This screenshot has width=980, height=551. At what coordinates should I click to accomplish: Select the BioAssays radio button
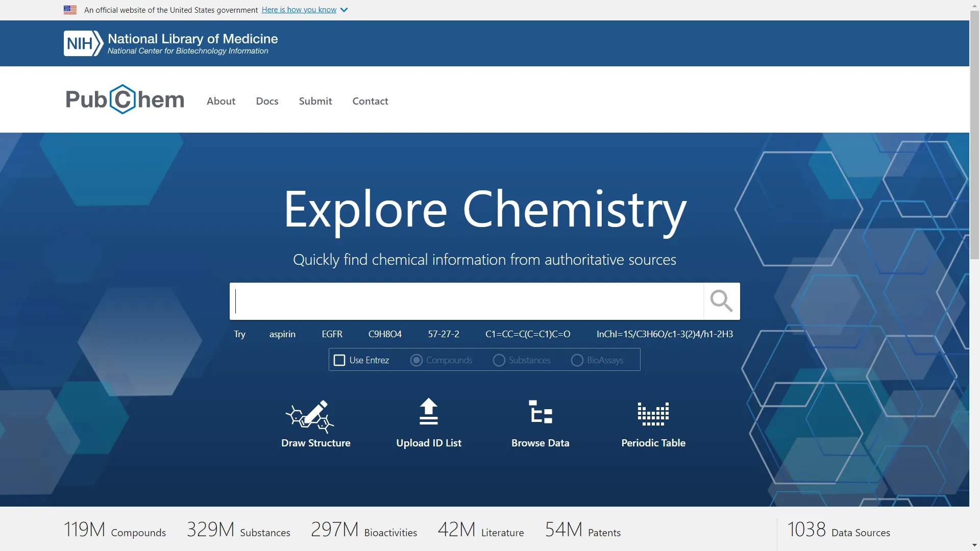577,360
